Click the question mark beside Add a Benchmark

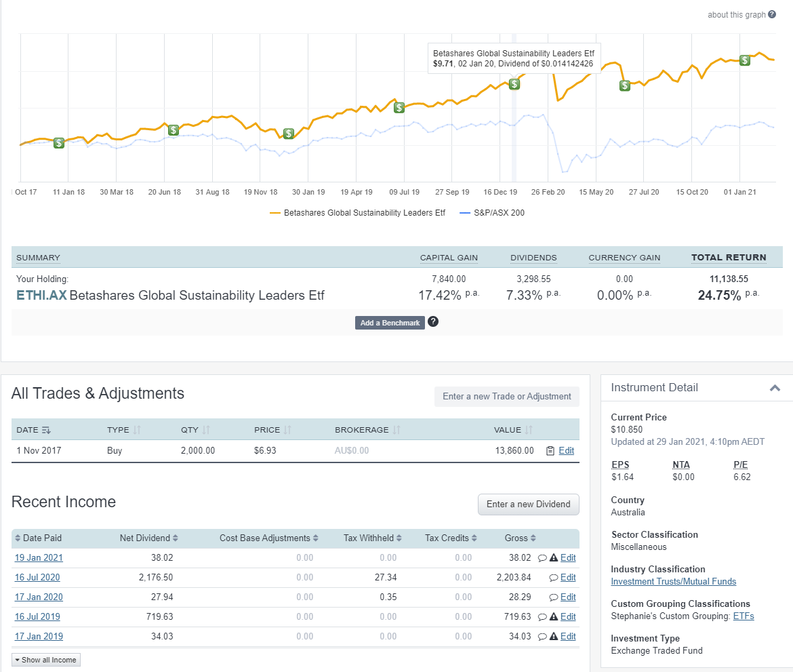click(433, 322)
